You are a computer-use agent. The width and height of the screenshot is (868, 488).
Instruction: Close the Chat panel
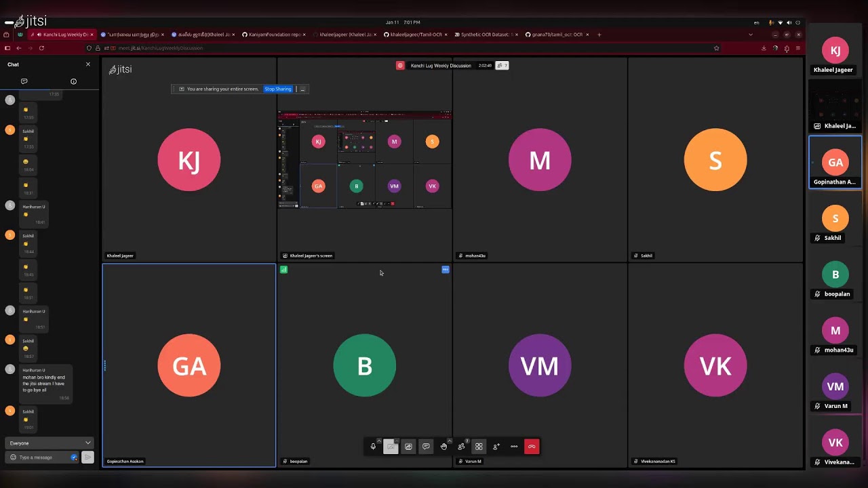(x=87, y=64)
